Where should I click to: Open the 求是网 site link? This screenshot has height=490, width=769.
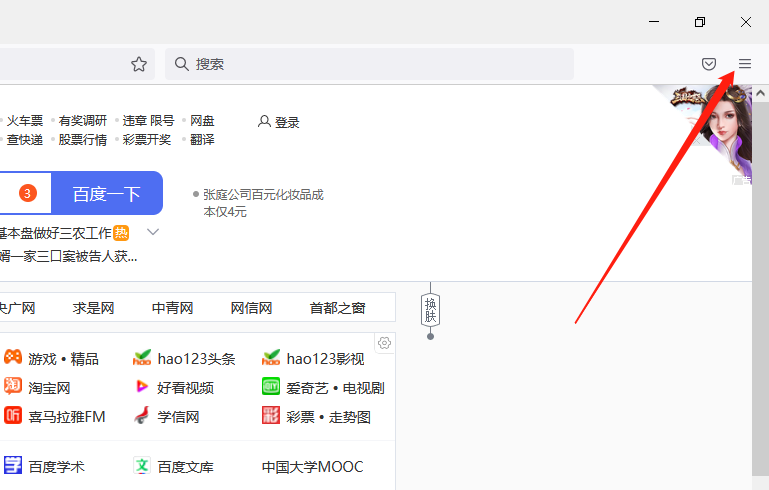[x=93, y=308]
